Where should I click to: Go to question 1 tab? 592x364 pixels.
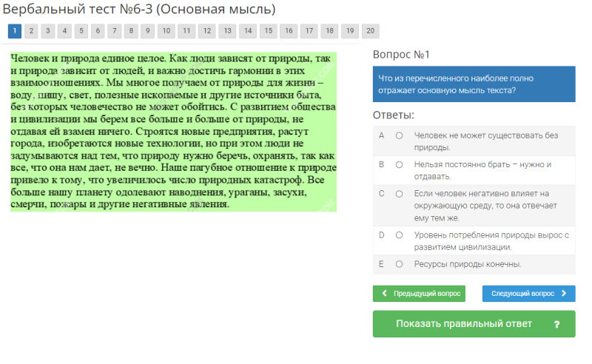(x=15, y=31)
